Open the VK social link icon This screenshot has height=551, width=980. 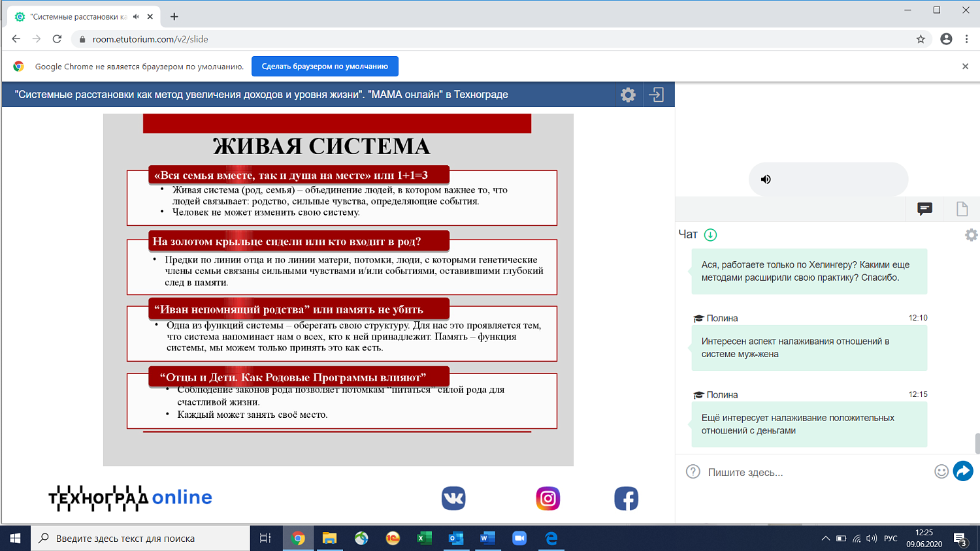[x=453, y=499]
